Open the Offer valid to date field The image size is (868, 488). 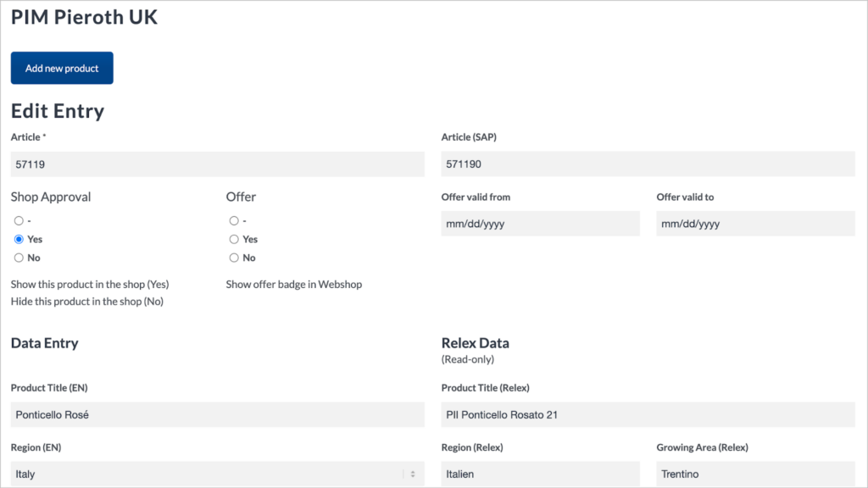click(755, 224)
